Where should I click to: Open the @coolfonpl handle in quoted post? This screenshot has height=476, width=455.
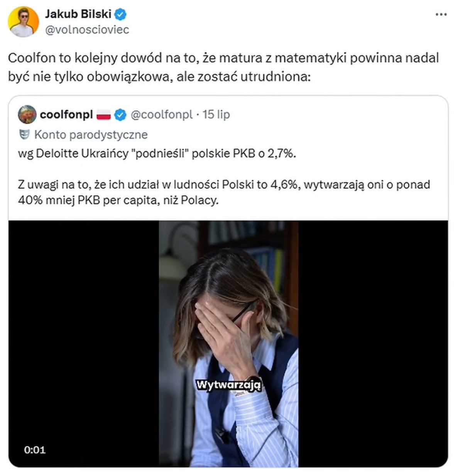pyautogui.click(x=161, y=115)
